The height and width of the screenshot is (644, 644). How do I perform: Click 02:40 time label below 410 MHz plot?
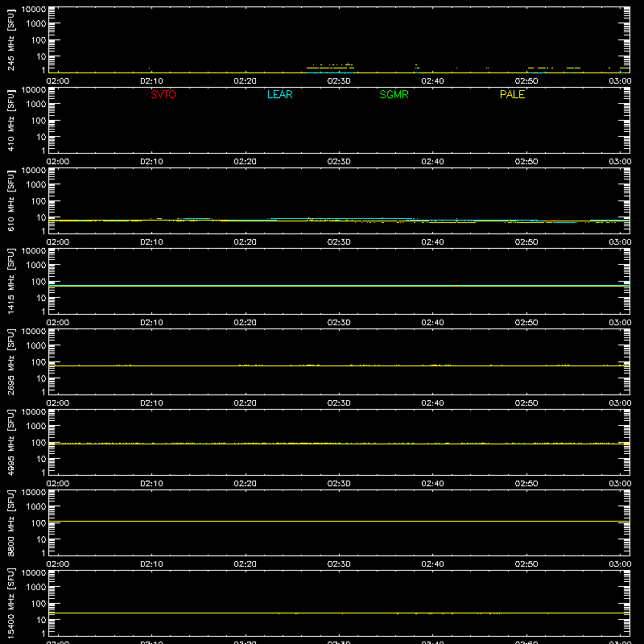[x=432, y=162]
